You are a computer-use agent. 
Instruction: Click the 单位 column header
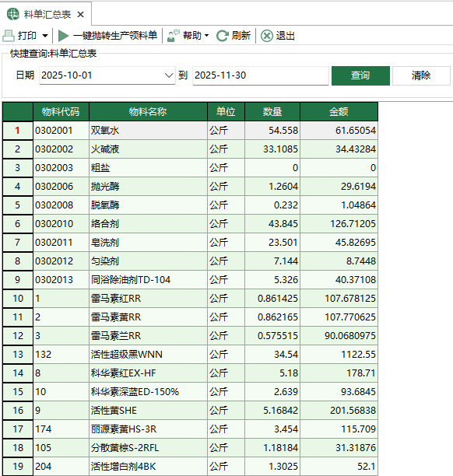click(x=226, y=112)
